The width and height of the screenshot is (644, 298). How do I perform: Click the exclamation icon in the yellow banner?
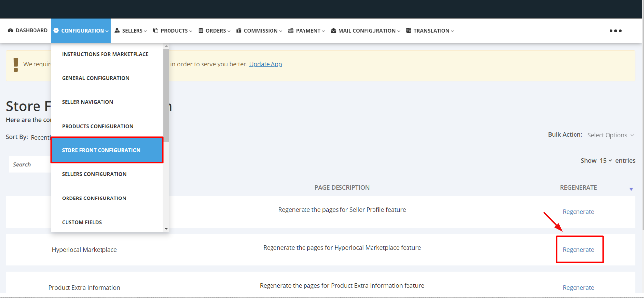[16, 64]
